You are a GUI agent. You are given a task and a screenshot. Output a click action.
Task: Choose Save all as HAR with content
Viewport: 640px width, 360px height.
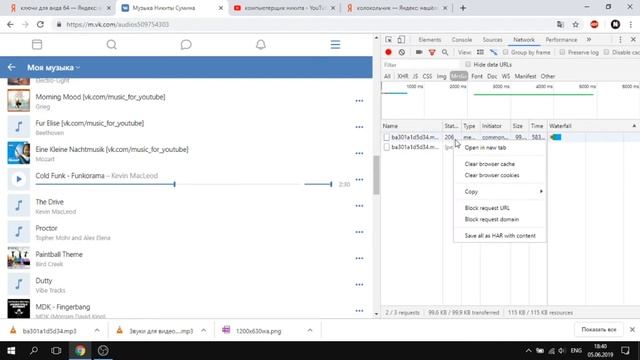pyautogui.click(x=500, y=236)
